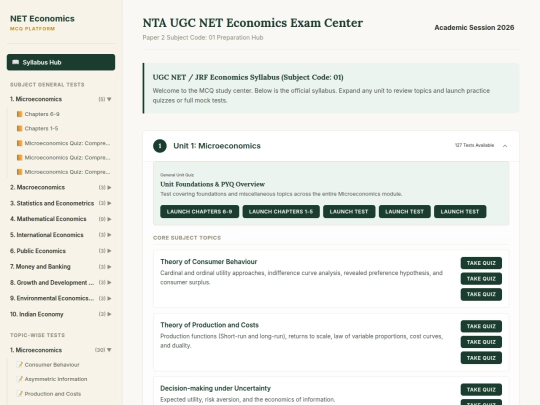Click the Decision-making under Uncertainty title
Screen dimensions: 540x405
pyautogui.click(x=216, y=388)
